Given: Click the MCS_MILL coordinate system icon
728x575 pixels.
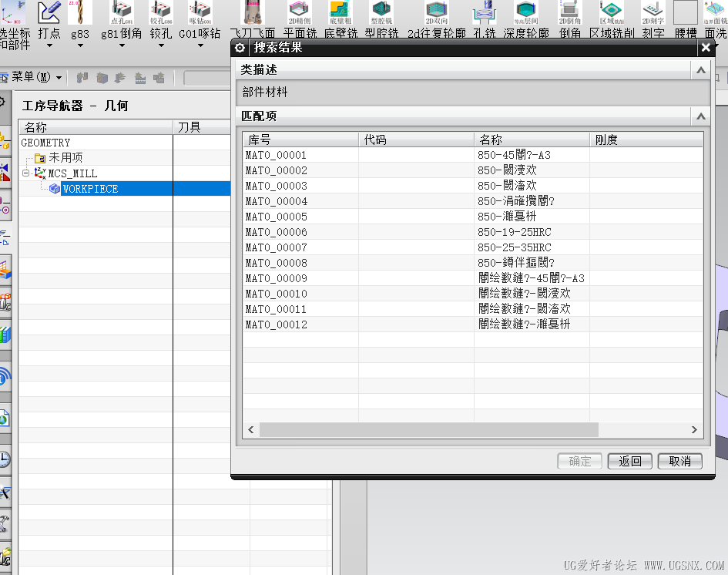Looking at the screenshot, I should [x=40, y=173].
